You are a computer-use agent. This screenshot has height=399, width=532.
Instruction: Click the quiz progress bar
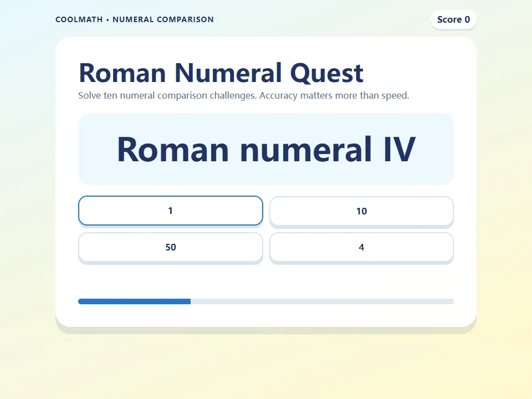265,301
